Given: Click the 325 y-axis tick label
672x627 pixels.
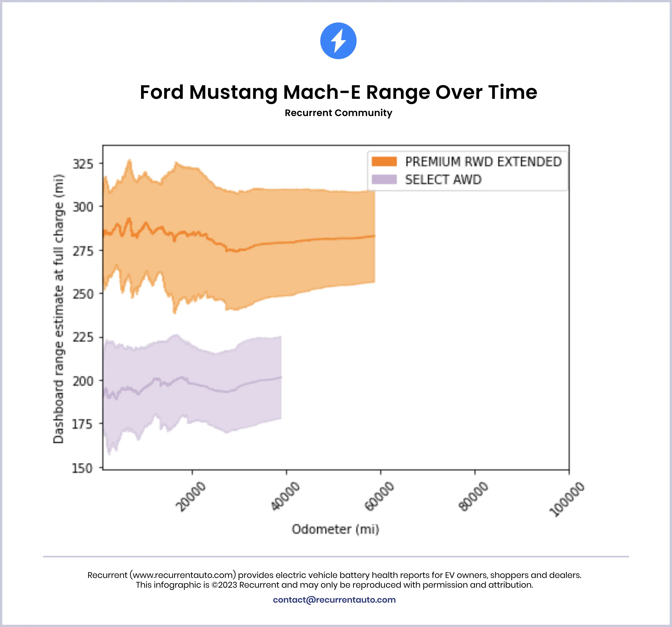Looking at the screenshot, I should (x=83, y=164).
